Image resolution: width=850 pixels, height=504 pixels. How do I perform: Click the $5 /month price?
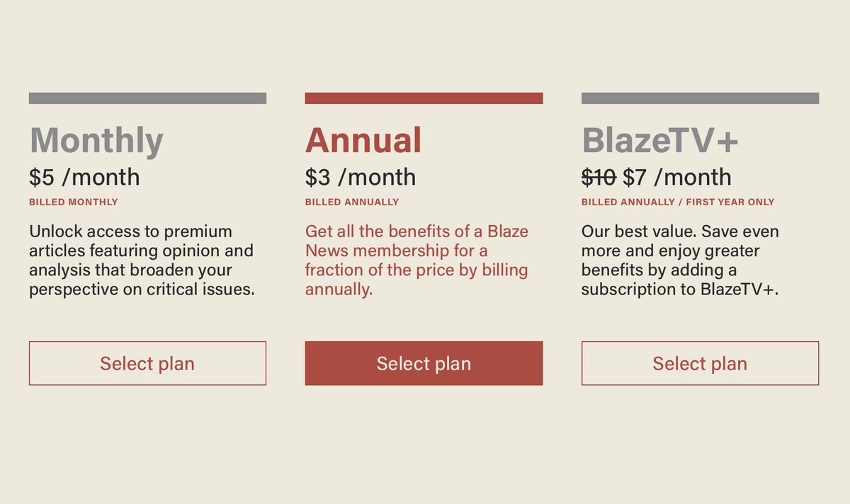click(x=84, y=177)
